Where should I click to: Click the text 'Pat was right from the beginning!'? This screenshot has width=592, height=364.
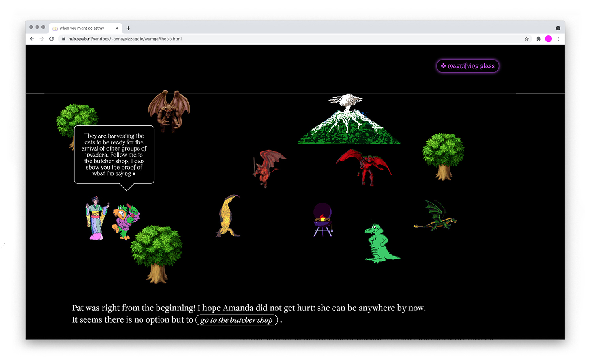pos(134,308)
